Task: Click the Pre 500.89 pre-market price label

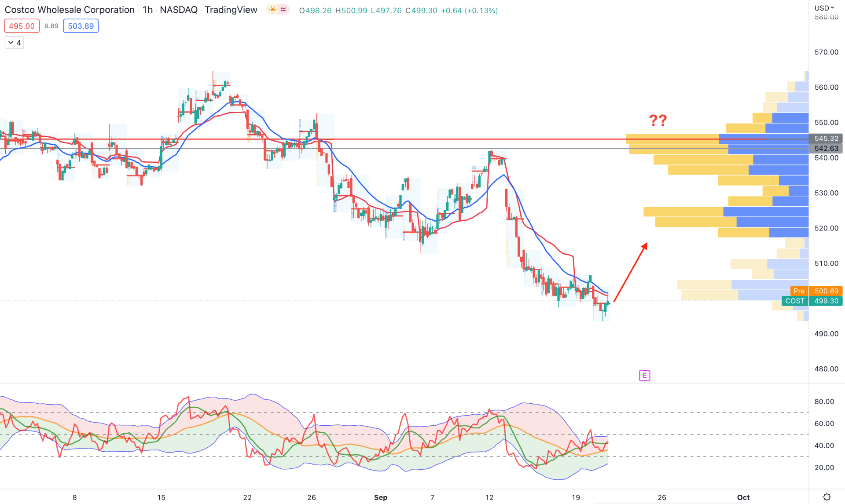Action: point(816,291)
